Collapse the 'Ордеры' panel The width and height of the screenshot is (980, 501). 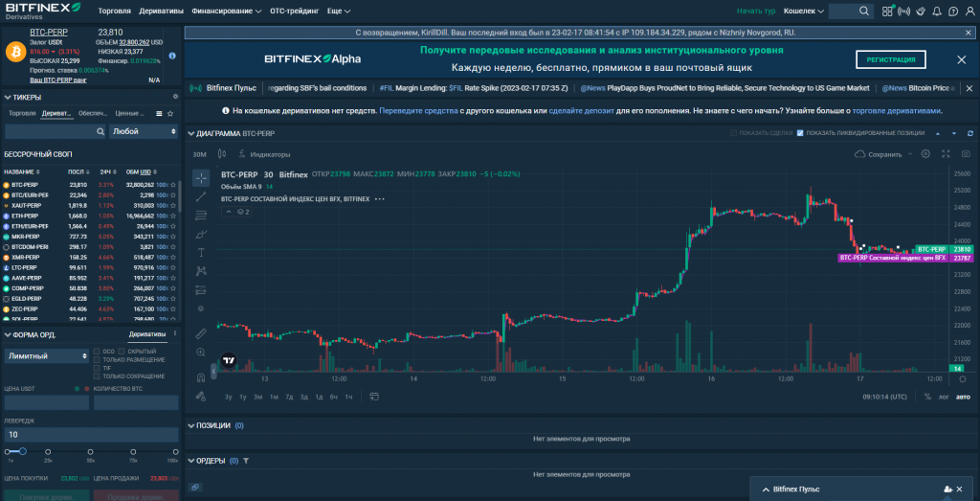point(191,461)
